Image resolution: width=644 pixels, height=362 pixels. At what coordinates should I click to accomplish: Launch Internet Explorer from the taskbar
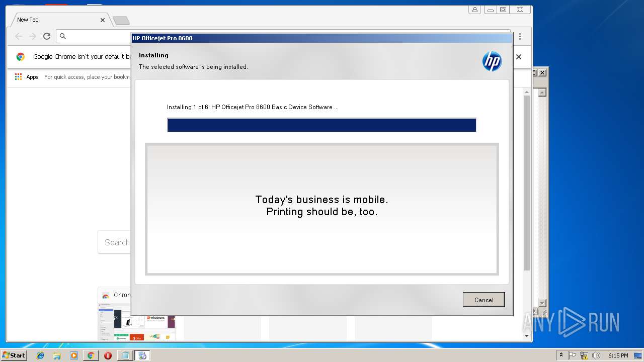(40, 355)
